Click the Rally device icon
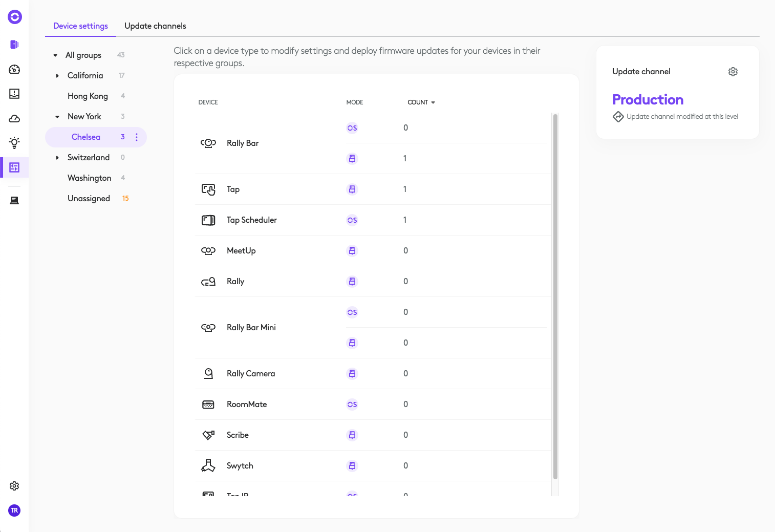775x532 pixels. click(x=208, y=282)
